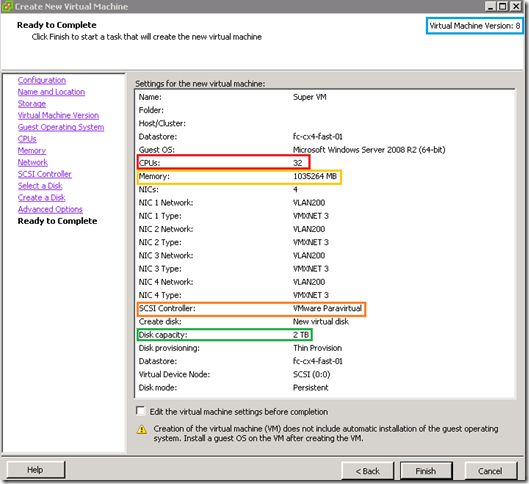This screenshot has width=529, height=484.
Task: Enable edit virtual machine settings before completion
Action: pyautogui.click(x=140, y=411)
